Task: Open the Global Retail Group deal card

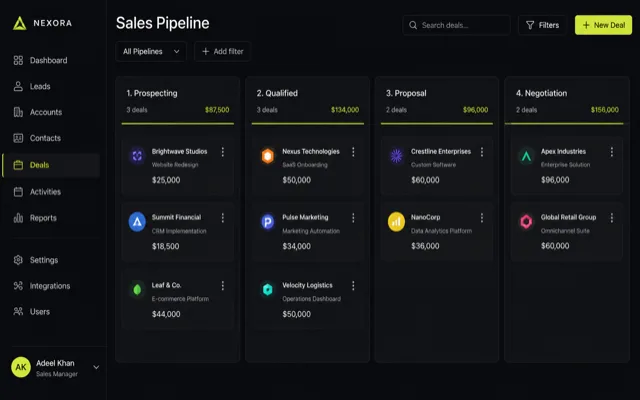Action: (567, 231)
